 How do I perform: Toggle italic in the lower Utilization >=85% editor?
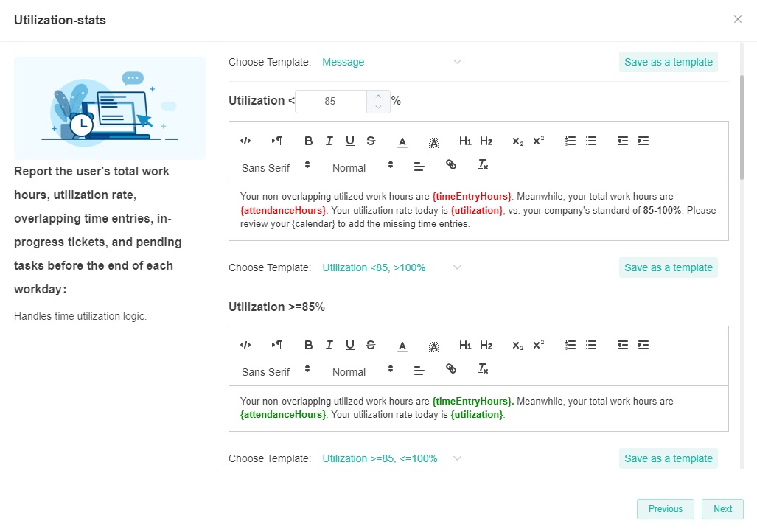329,345
